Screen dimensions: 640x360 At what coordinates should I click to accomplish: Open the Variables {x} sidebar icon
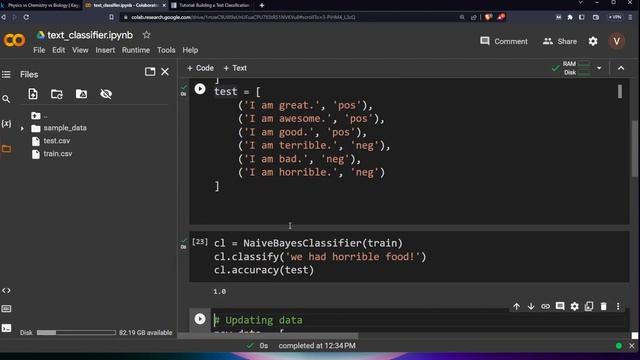[6, 124]
